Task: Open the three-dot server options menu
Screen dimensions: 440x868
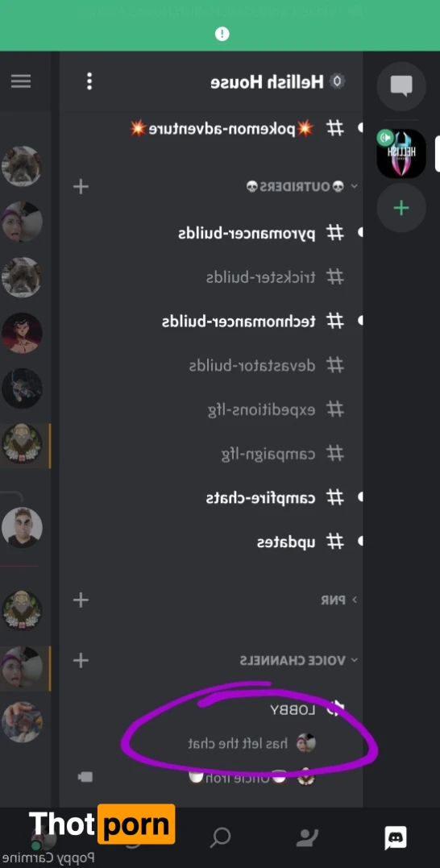Action: 89,81
